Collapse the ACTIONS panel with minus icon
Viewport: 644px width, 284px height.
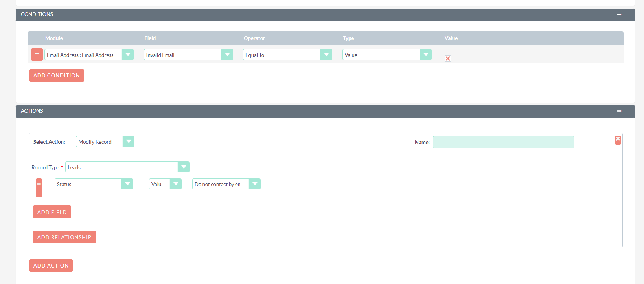coord(619,111)
